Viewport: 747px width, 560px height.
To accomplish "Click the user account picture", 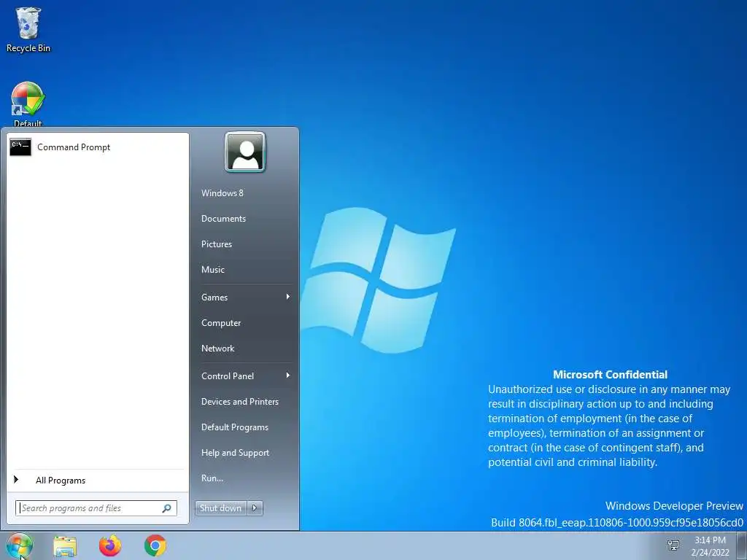I will pyautogui.click(x=245, y=152).
